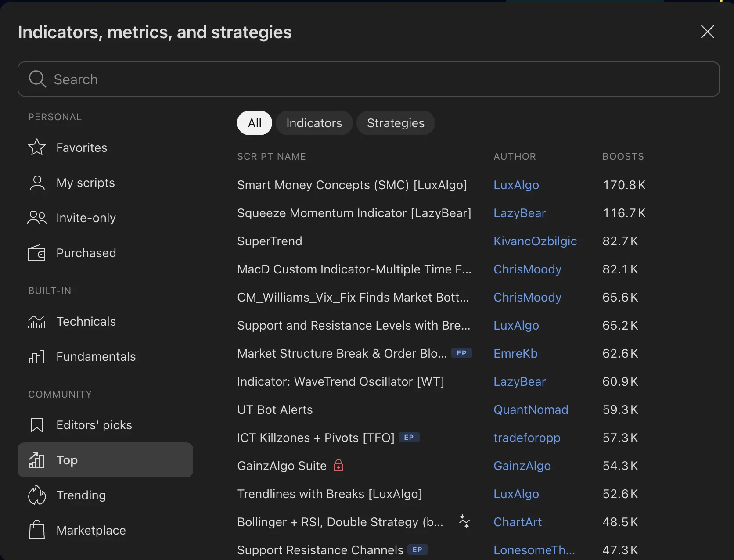The image size is (734, 560).
Task: Click the Purchased wallet icon
Action: [37, 253]
